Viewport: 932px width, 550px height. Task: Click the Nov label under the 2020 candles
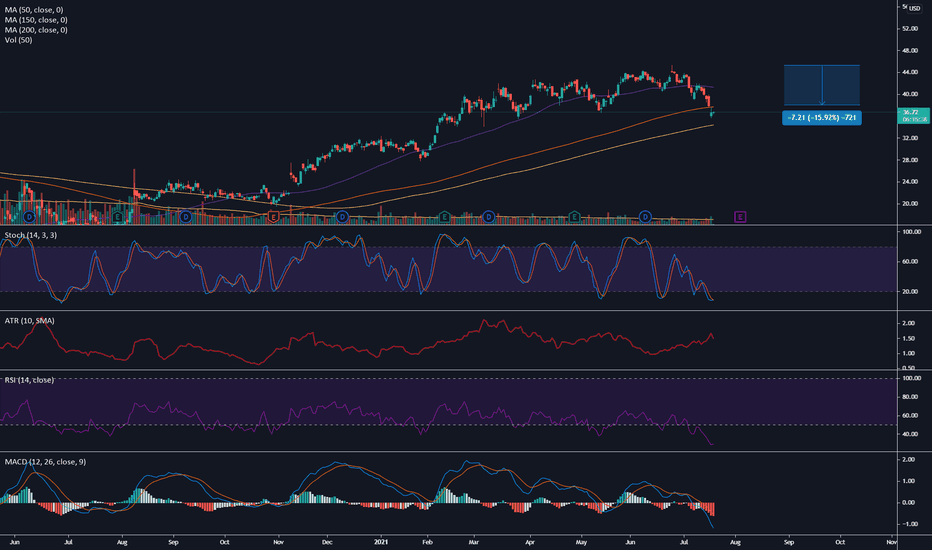coord(278,542)
